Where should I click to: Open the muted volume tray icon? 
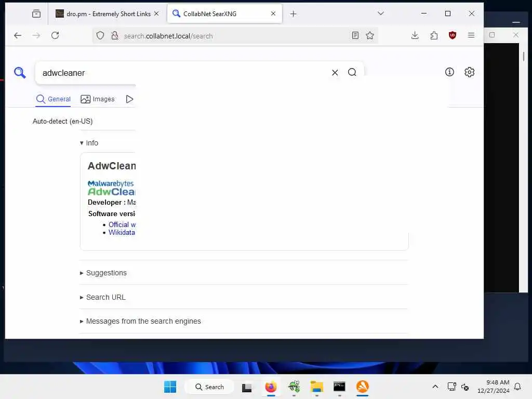(x=465, y=387)
